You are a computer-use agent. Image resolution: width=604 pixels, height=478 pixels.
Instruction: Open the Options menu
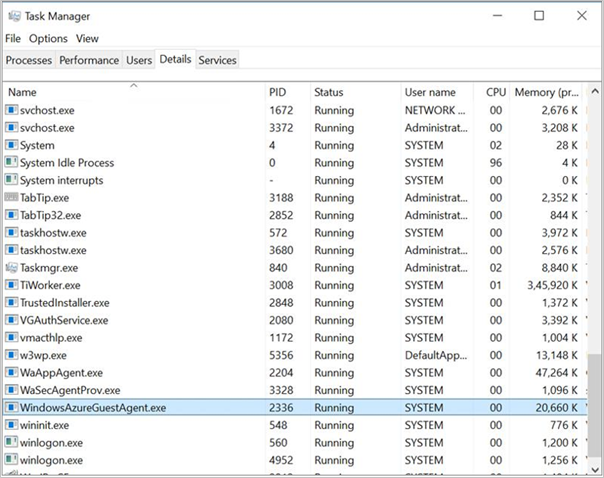click(48, 39)
